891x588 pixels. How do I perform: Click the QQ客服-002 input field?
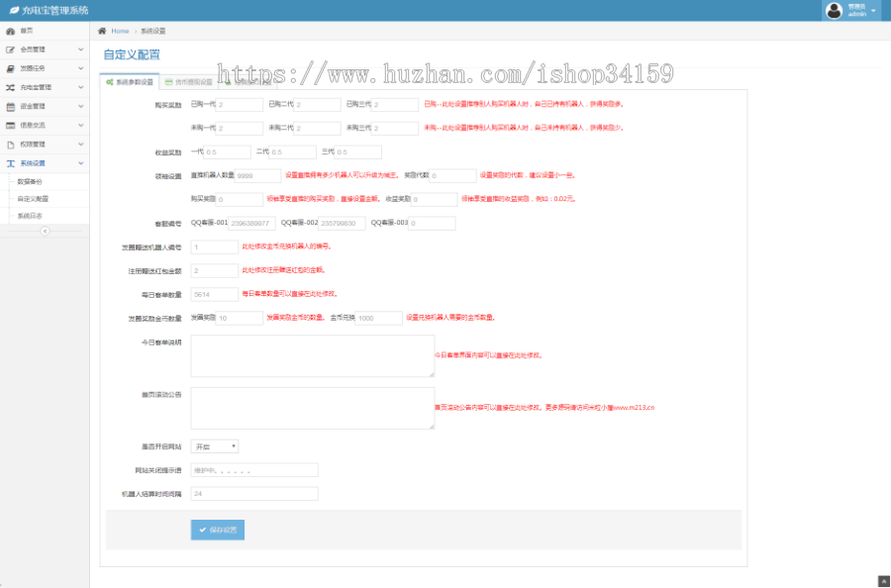(342, 224)
